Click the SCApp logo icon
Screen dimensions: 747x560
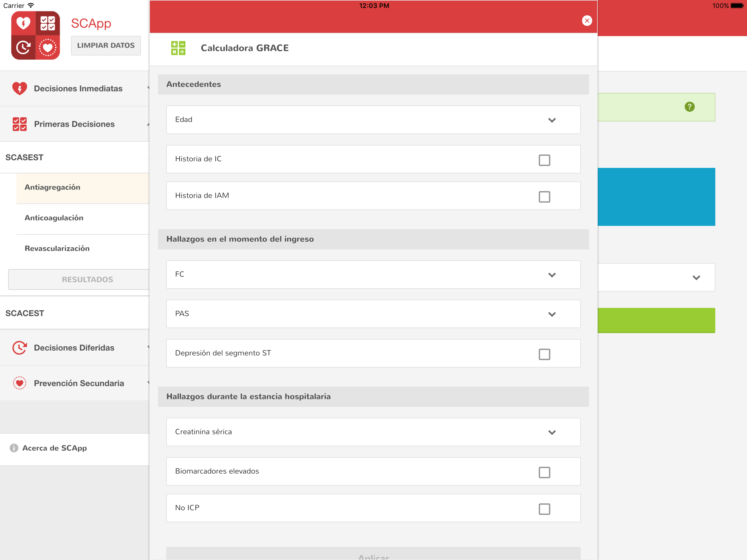[x=36, y=36]
